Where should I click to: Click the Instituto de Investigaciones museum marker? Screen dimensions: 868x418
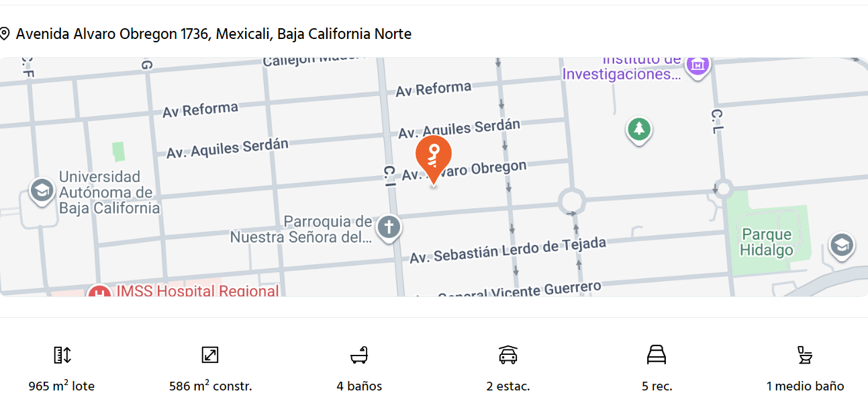tap(698, 66)
